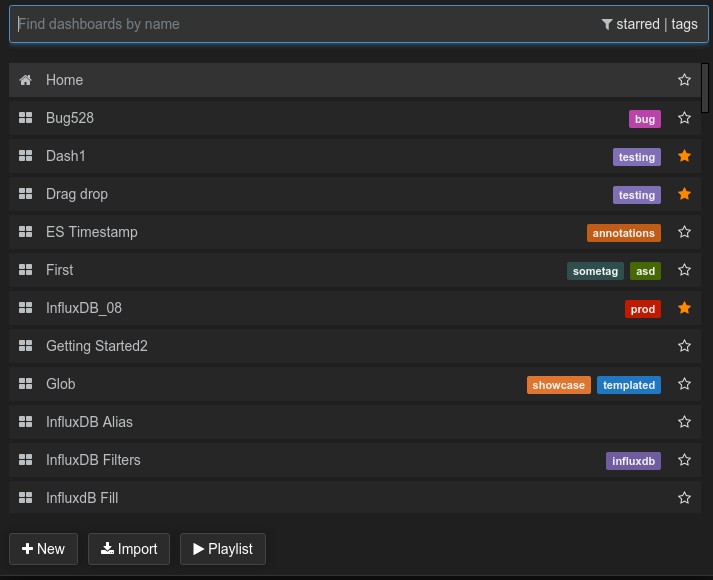Filter by the purple 'bug' tag
This screenshot has width=713, height=580.
[645, 119]
